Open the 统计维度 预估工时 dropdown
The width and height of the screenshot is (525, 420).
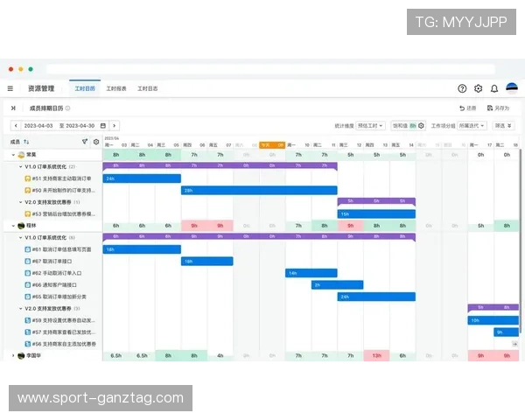pyautogui.click(x=370, y=126)
